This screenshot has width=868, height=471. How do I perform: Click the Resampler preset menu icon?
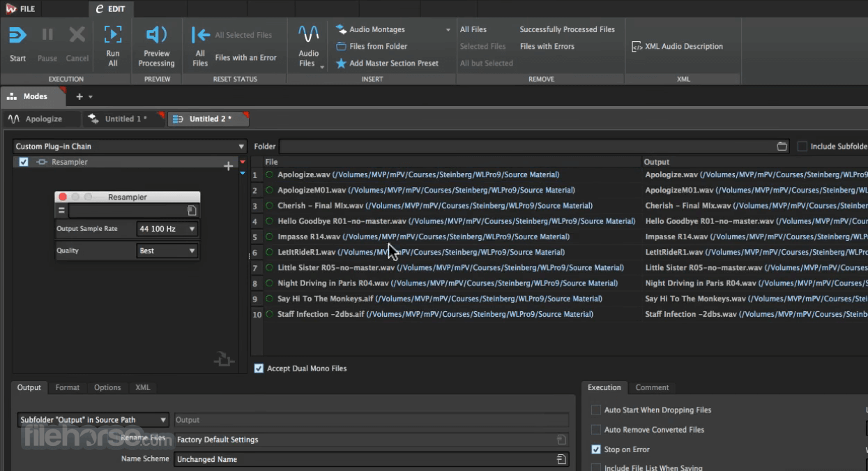coord(61,210)
